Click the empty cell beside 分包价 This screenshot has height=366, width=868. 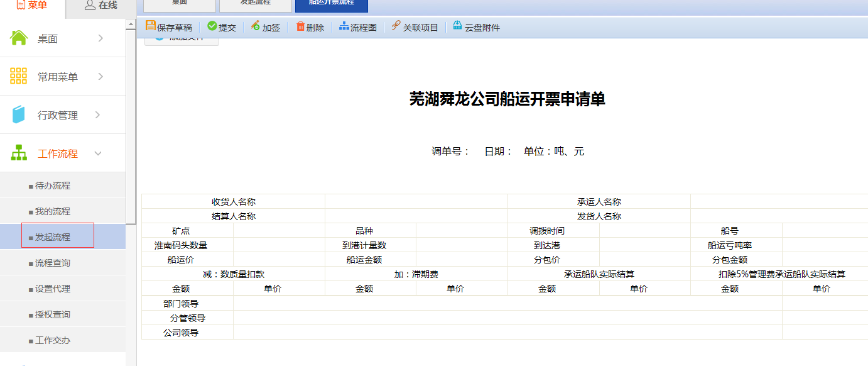645,260
